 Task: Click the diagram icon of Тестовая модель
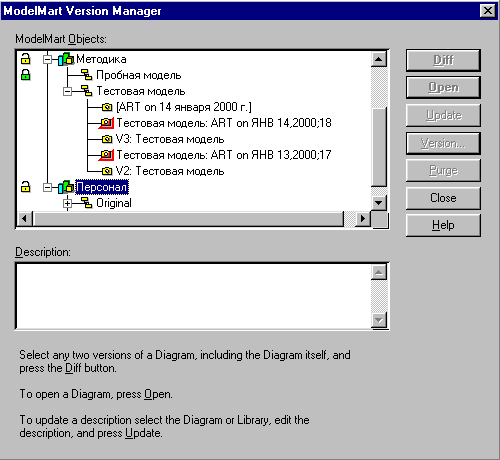[87, 91]
